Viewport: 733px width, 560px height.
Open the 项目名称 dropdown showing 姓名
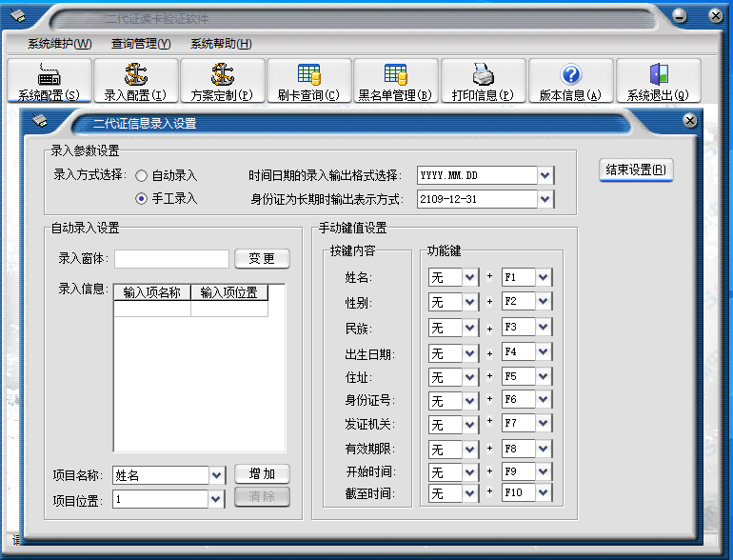point(217,474)
